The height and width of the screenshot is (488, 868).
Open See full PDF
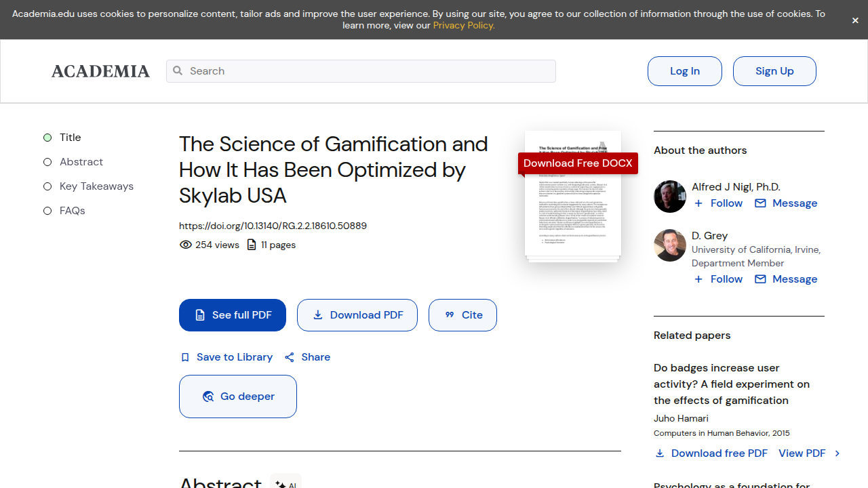(x=233, y=315)
